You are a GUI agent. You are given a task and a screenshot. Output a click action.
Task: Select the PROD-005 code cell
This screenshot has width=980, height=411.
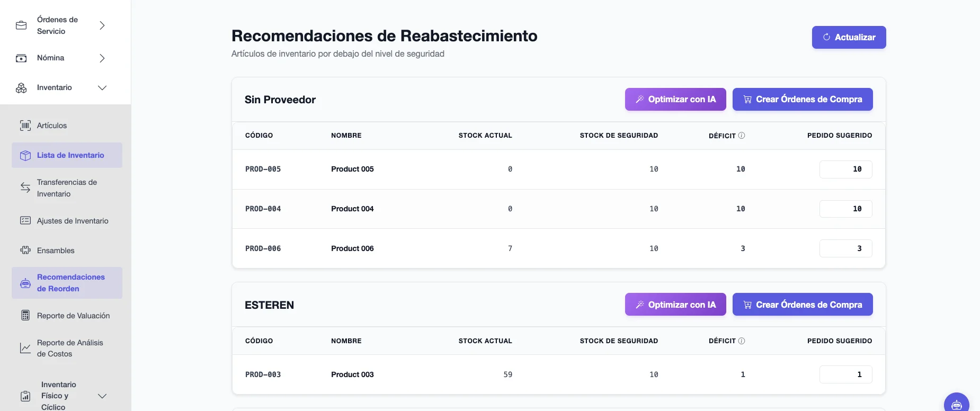263,169
